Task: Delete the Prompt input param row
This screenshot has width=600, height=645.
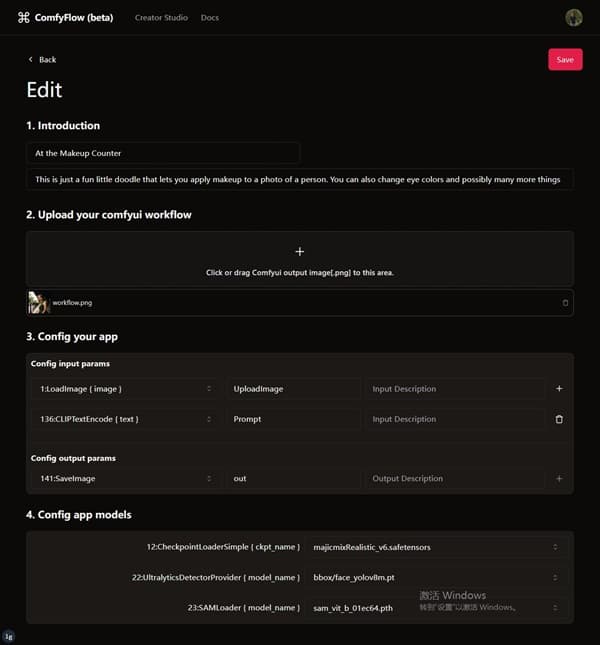Action: pos(559,419)
